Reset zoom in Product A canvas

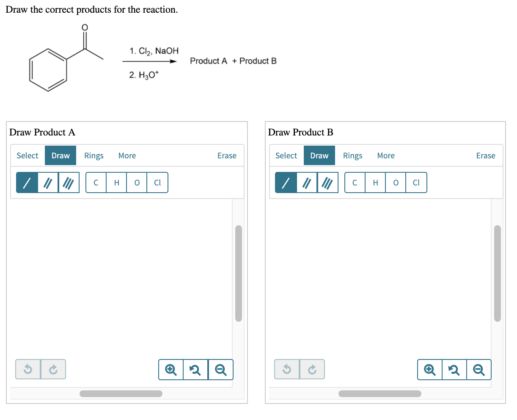195,370
